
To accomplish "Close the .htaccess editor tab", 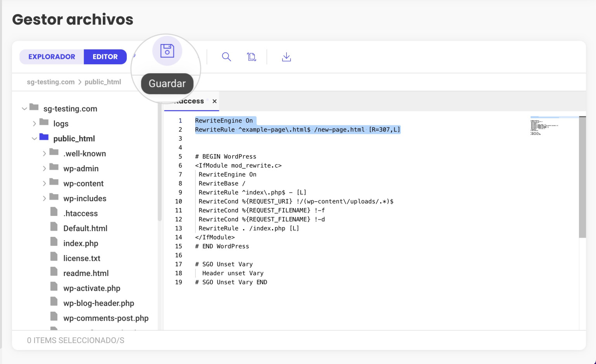I will click(x=215, y=101).
